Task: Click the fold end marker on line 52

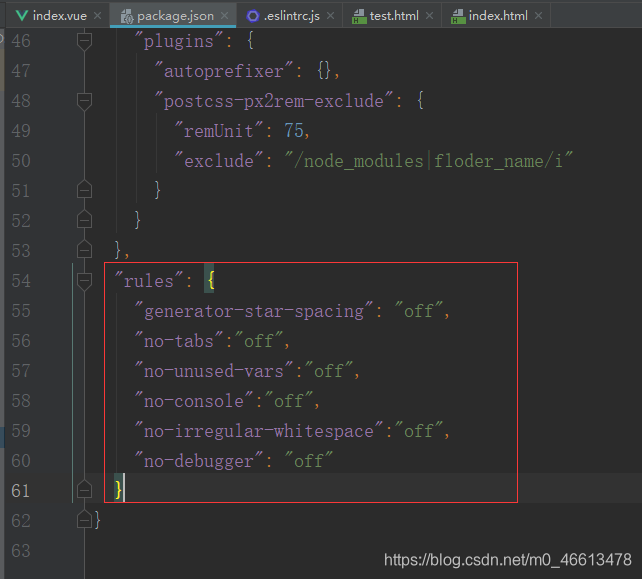Action: point(84,219)
